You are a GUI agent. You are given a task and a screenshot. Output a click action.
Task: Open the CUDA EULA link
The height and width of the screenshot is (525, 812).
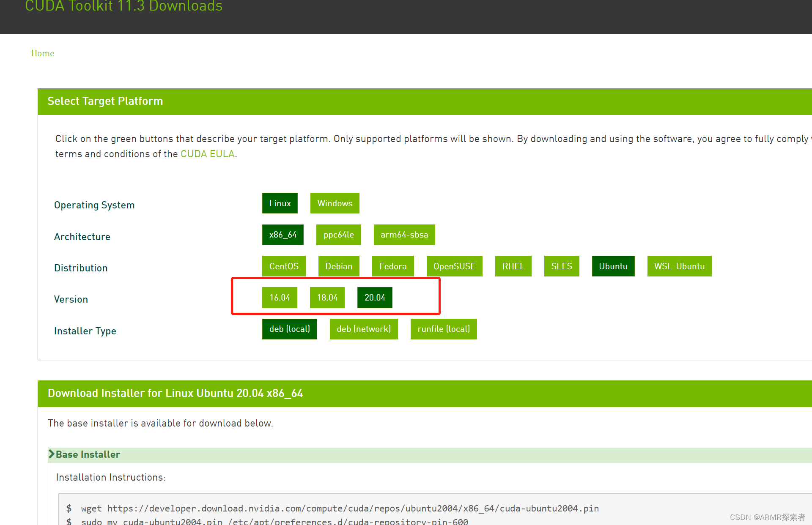[207, 154]
